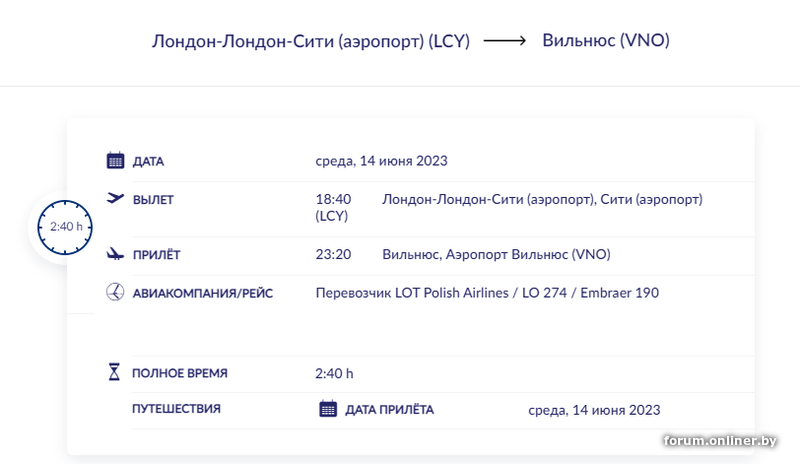This screenshot has height=464, width=800.
Task: Click the departure time 18:40
Action: 333,199
